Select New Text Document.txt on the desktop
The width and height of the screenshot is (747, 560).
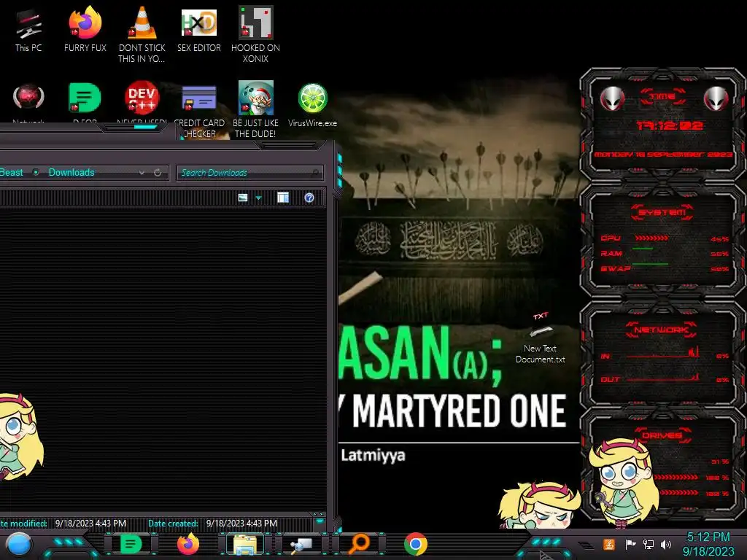(x=541, y=338)
